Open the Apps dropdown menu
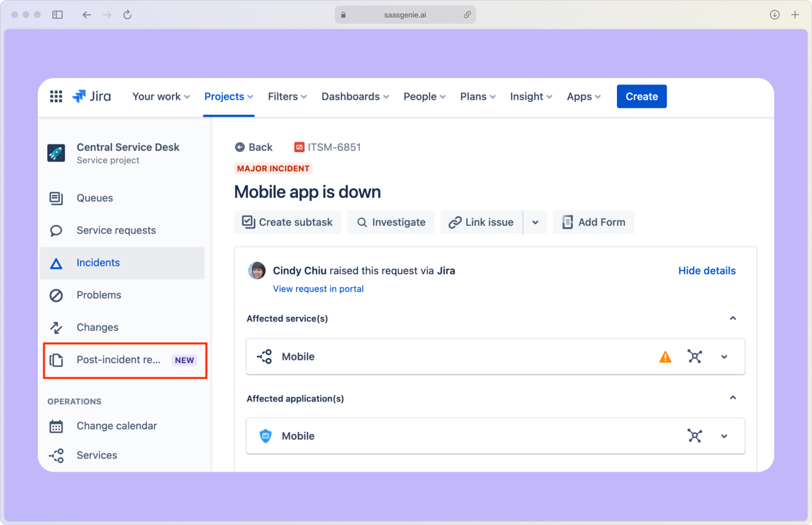Viewport: 812px width, 525px height. [x=584, y=96]
